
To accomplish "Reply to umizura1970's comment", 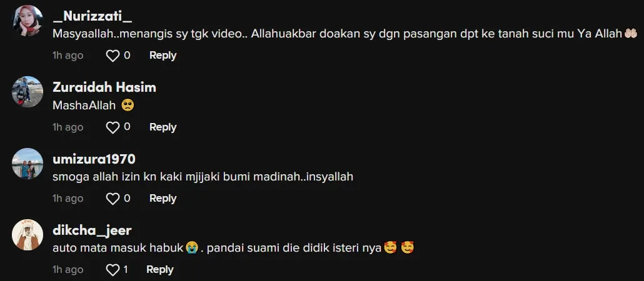I will (163, 199).
